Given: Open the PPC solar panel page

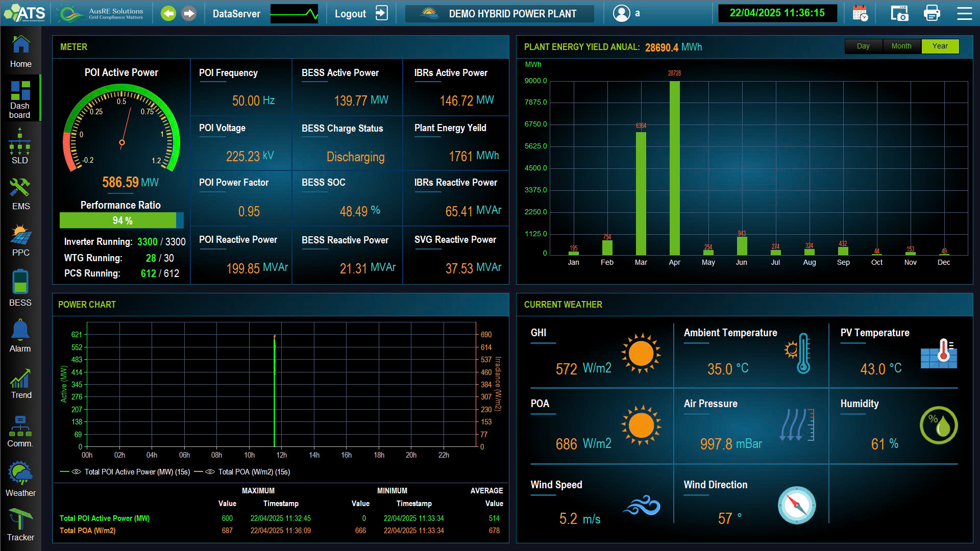Looking at the screenshot, I should (x=20, y=240).
